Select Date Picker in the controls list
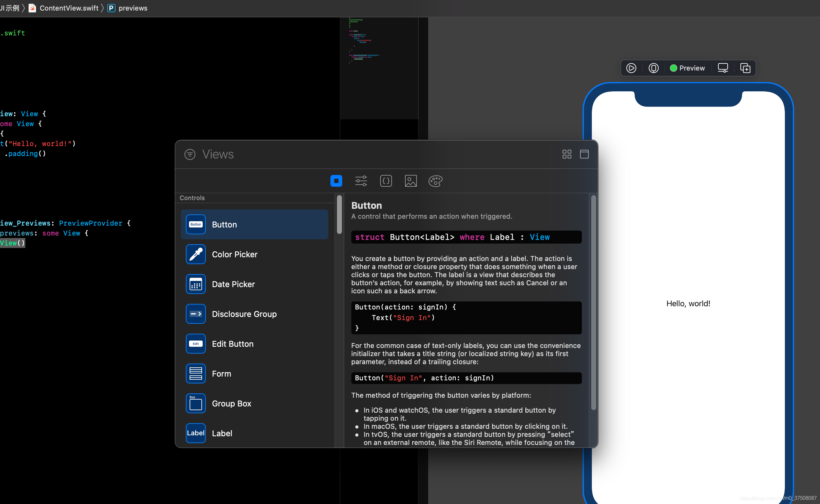The width and height of the screenshot is (820, 504). pyautogui.click(x=233, y=284)
